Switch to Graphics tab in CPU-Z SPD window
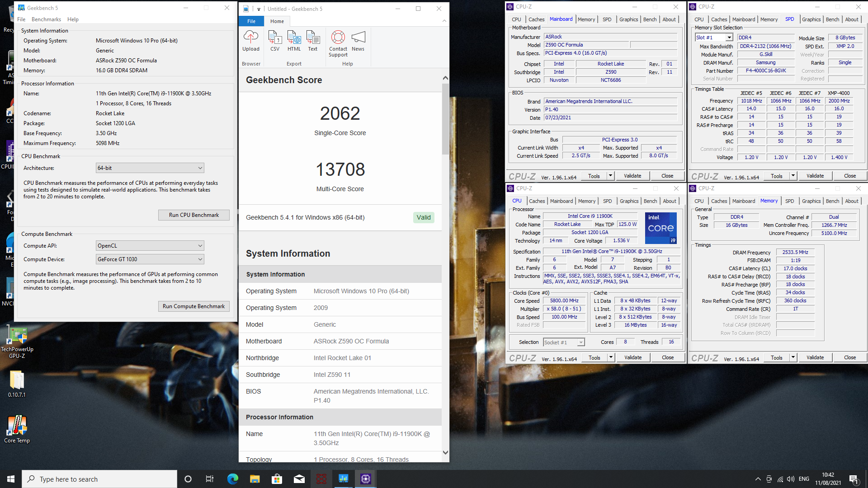This screenshot has height=488, width=868. click(811, 19)
